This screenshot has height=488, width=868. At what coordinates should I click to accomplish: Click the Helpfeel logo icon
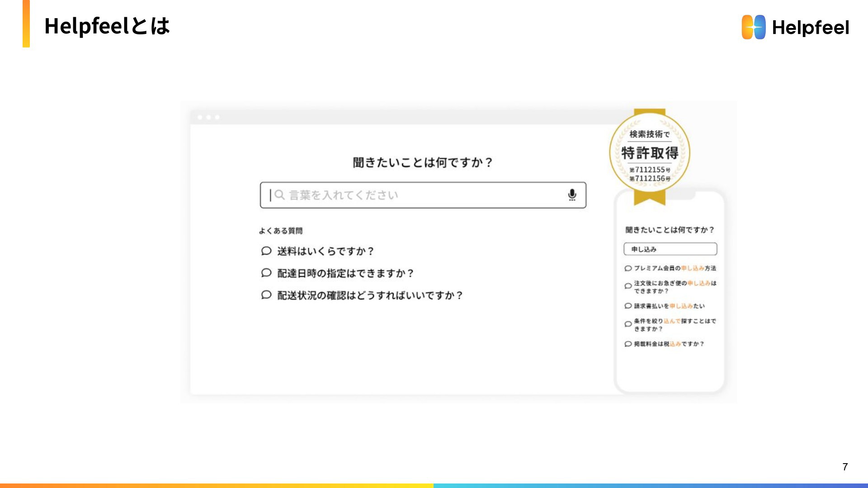(x=753, y=27)
